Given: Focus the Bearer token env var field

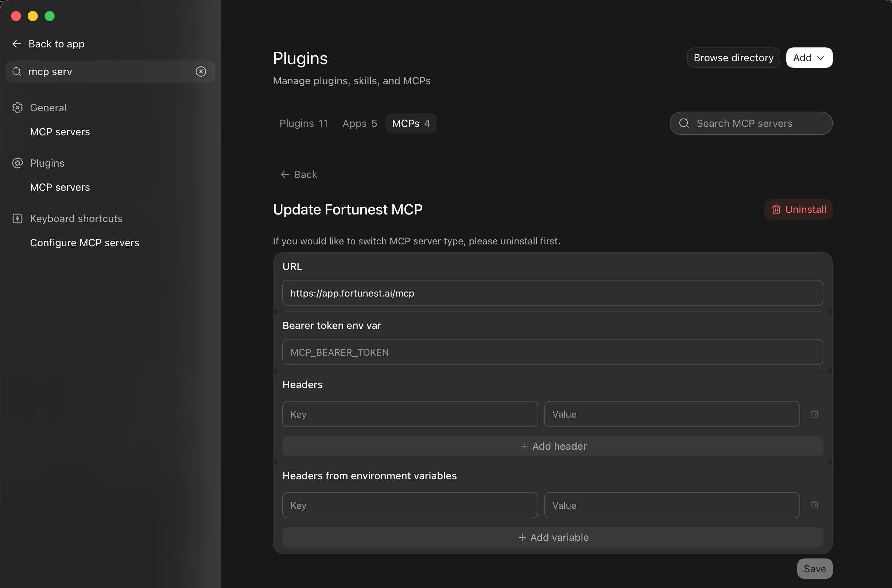Looking at the screenshot, I should [x=553, y=352].
